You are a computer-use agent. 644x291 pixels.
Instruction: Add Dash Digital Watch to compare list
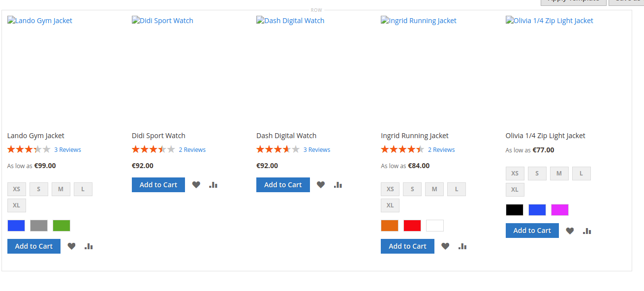click(x=337, y=184)
